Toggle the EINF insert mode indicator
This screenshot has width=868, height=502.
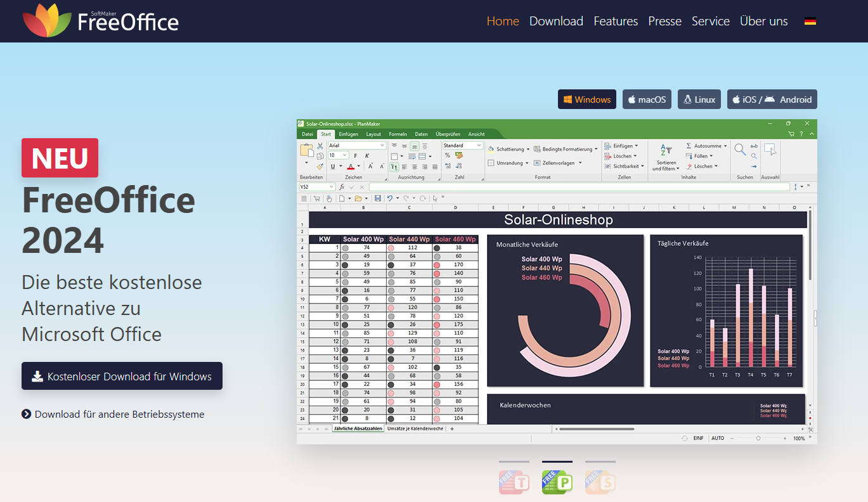tap(698, 438)
